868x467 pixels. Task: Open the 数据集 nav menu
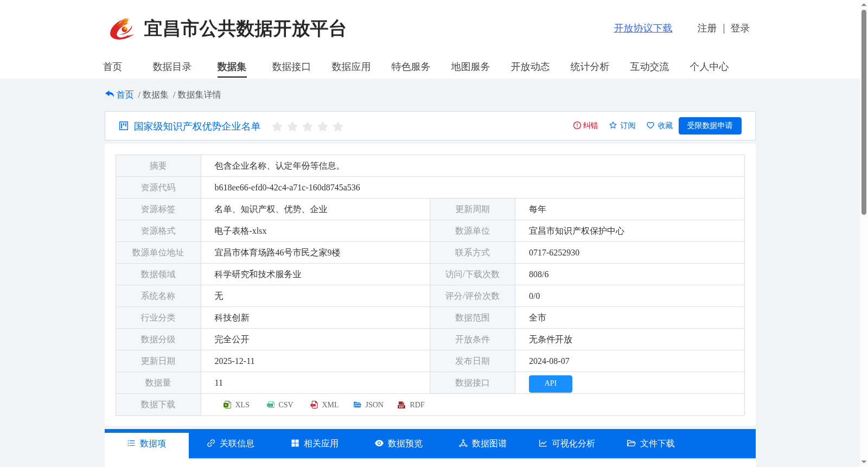click(232, 67)
